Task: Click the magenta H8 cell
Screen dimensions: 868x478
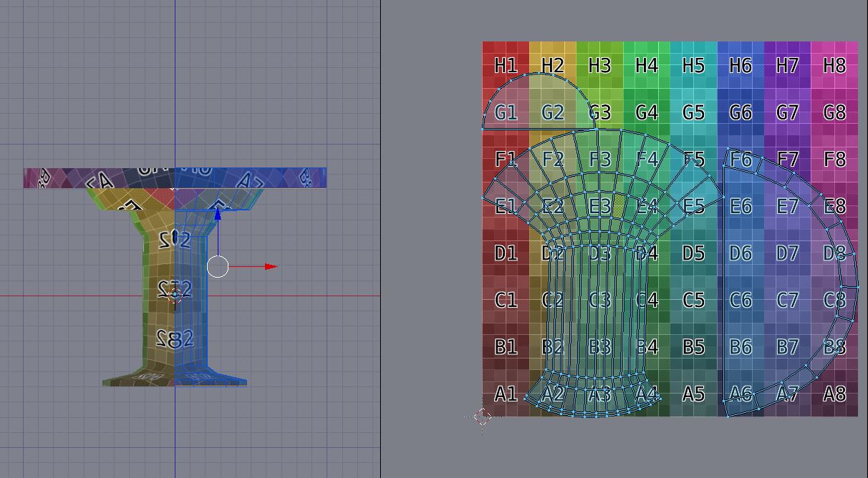Action: 834,65
